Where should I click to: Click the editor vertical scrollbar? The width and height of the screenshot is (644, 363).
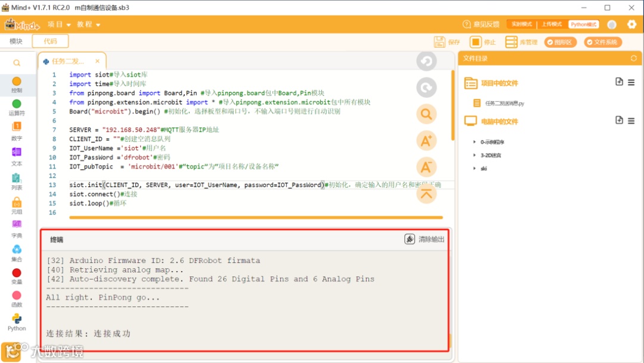(x=453, y=106)
